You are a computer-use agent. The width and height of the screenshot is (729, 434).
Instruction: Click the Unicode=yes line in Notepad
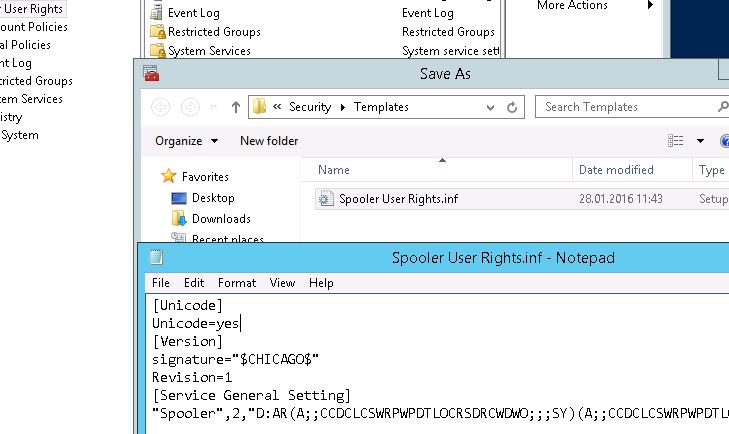(x=196, y=323)
